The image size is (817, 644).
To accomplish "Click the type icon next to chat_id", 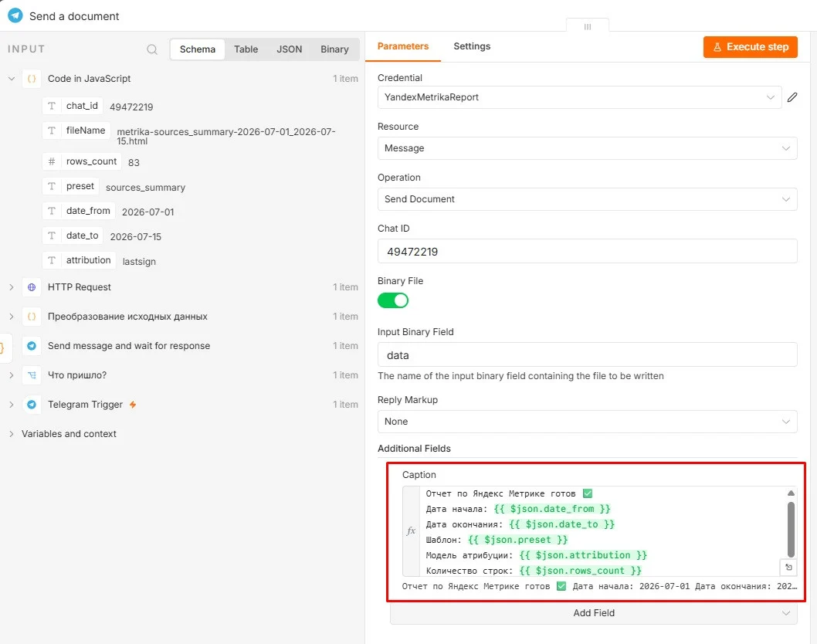I will pyautogui.click(x=52, y=106).
